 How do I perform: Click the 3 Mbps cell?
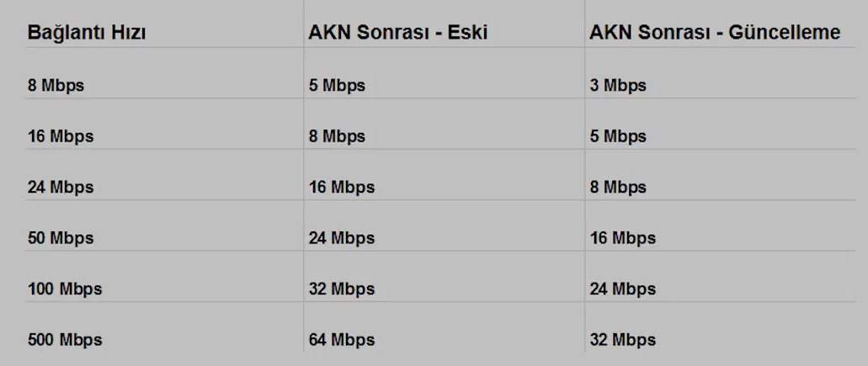coord(618,86)
